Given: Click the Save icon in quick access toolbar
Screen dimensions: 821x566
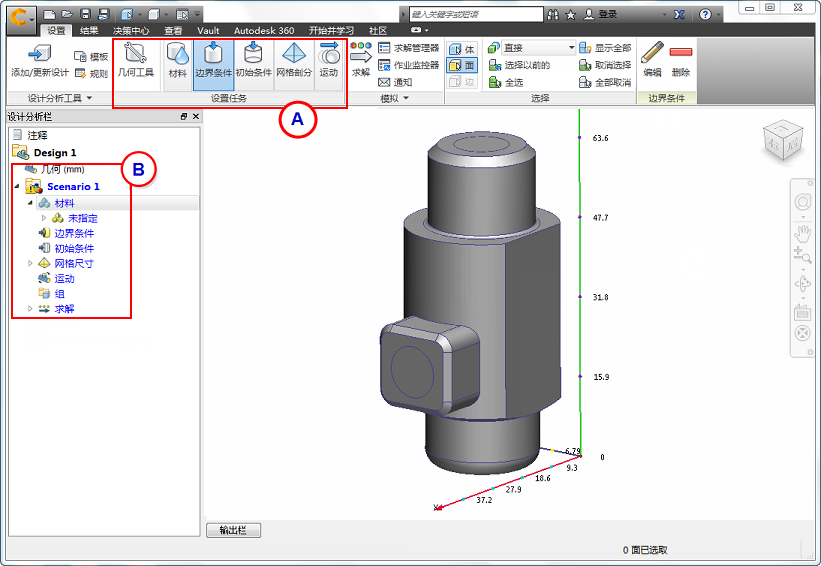Looking at the screenshot, I should click(x=85, y=15).
